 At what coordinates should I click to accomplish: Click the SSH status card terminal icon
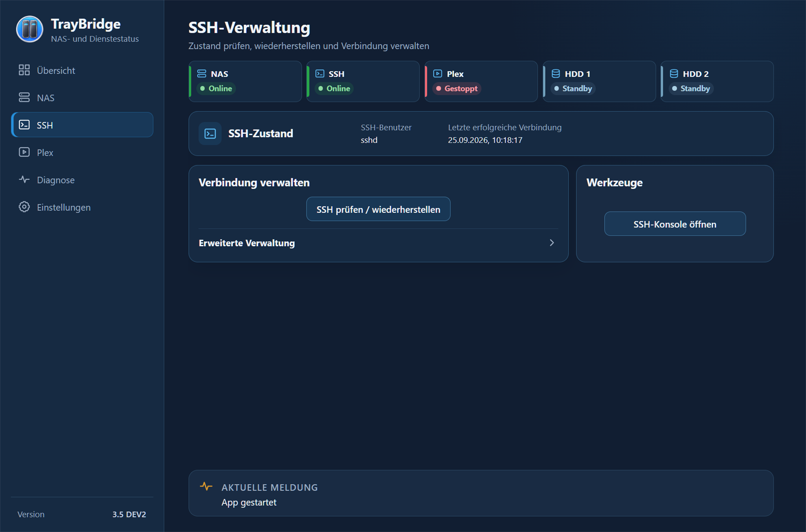320,74
